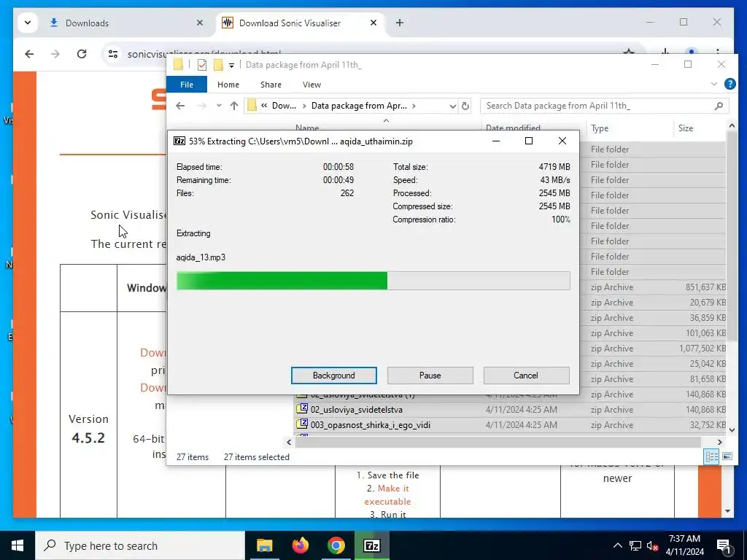Screen dimensions: 747x560
Task: Click the Dow... breadcrumb segment
Action: click(284, 106)
